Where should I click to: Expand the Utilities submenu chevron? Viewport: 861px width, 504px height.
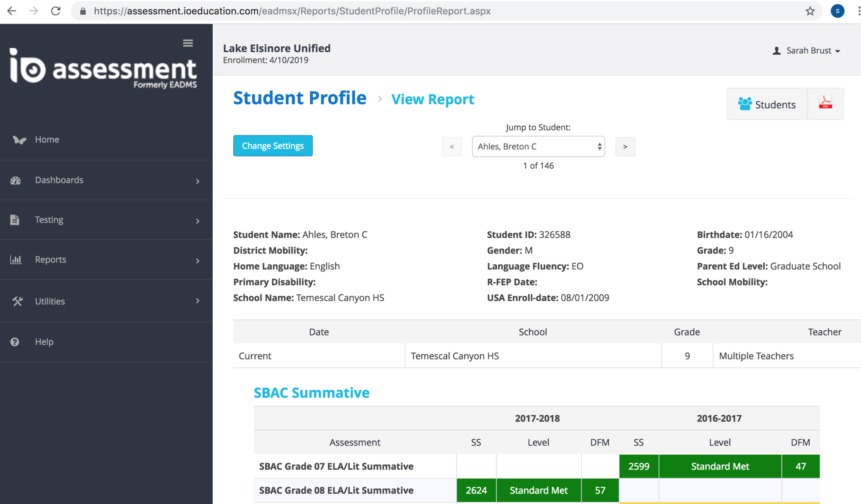click(x=198, y=301)
